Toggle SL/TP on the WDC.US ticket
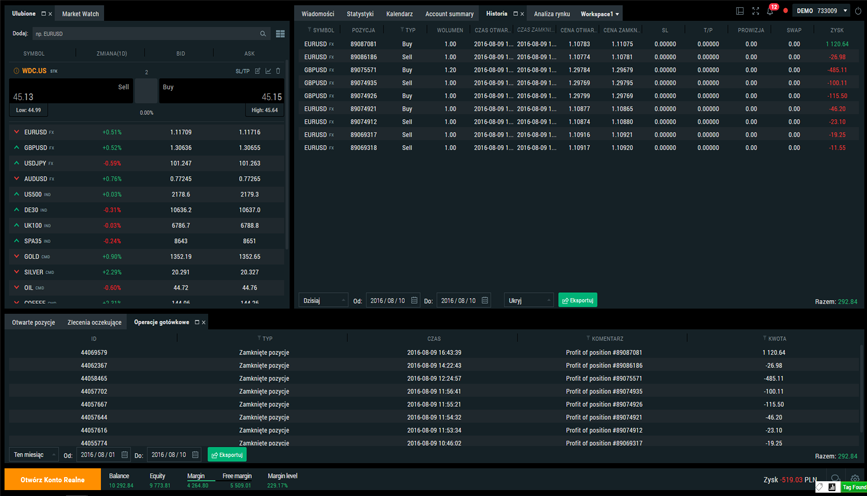This screenshot has height=496, width=867. point(242,71)
